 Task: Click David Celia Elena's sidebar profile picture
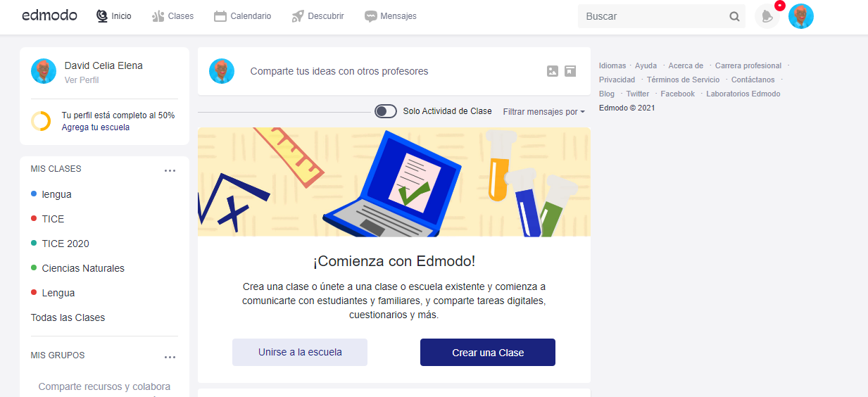44,71
